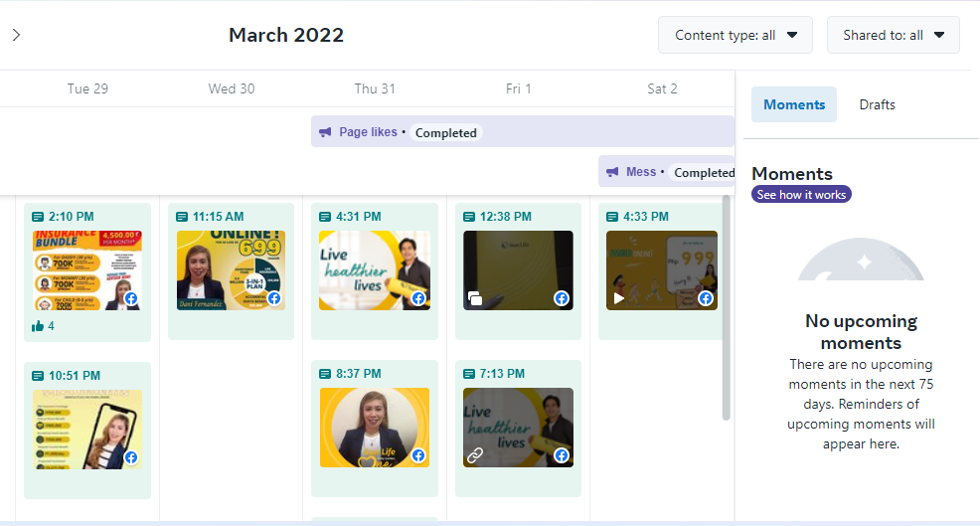Go to next week with the chevron arrow
This screenshot has height=526, width=980.
coord(17,35)
